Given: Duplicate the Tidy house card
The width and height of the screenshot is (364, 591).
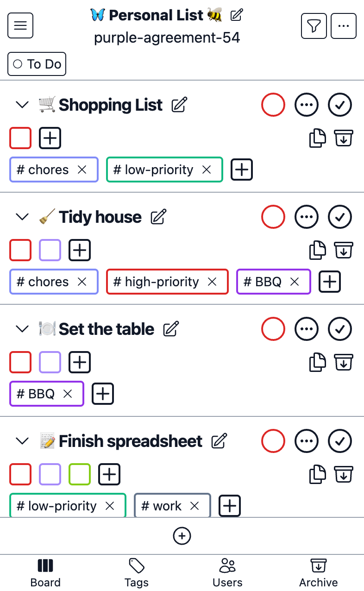Looking at the screenshot, I should [x=318, y=250].
